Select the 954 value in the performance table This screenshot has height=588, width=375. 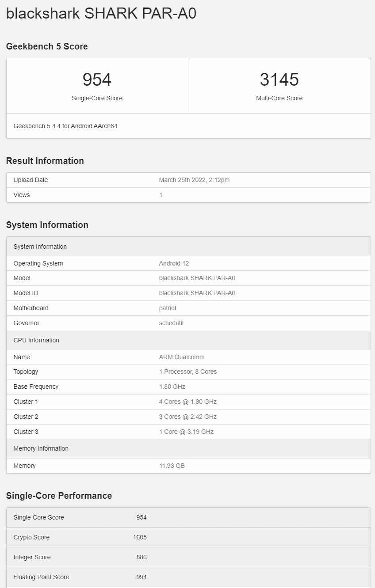pos(142,517)
